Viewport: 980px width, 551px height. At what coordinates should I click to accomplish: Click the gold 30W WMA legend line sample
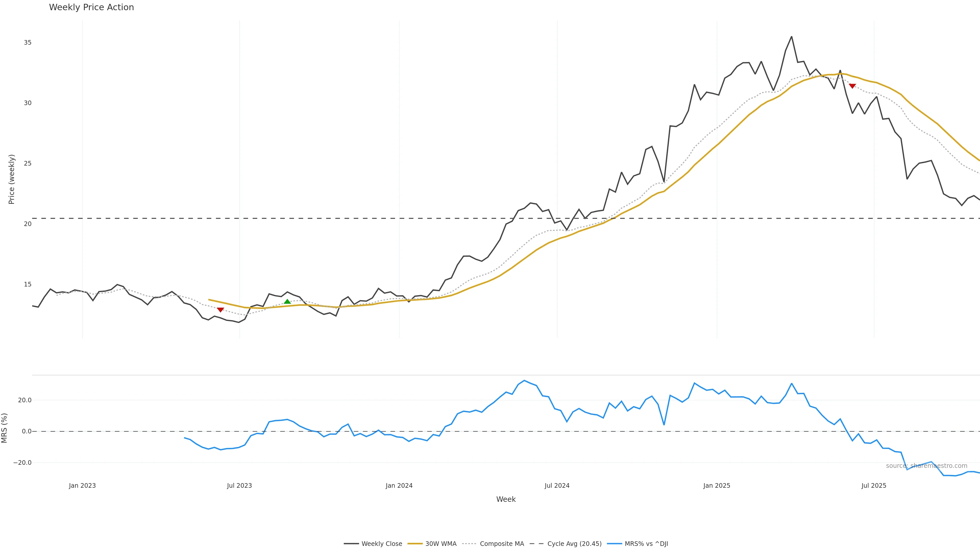click(x=415, y=544)
